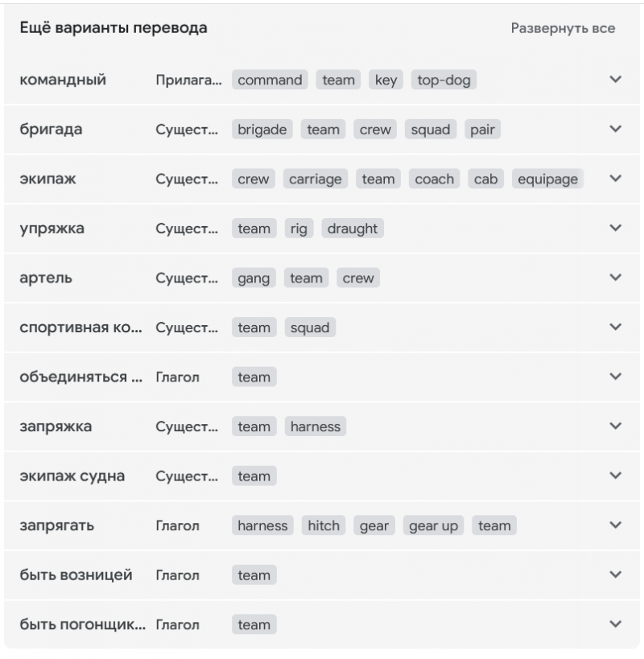Expand the "экипаж судна" row chevron

616,476
